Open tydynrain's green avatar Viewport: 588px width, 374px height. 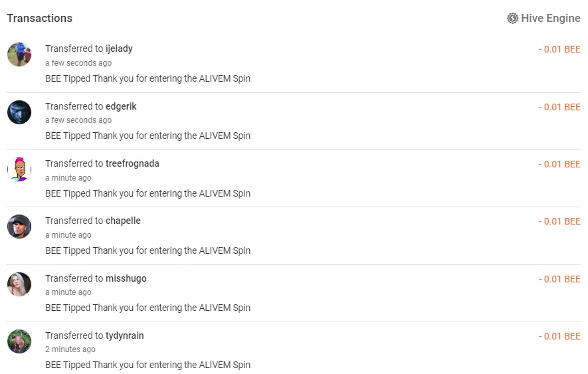pos(19,341)
